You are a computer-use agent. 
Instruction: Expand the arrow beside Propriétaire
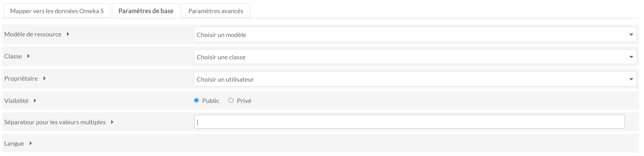44,78
